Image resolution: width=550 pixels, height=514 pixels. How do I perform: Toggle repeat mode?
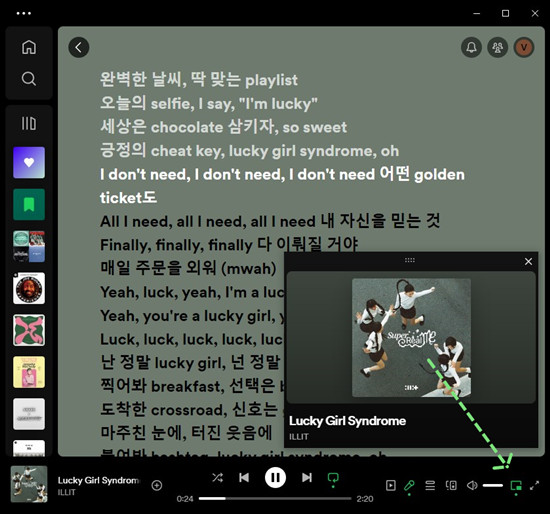click(x=333, y=479)
